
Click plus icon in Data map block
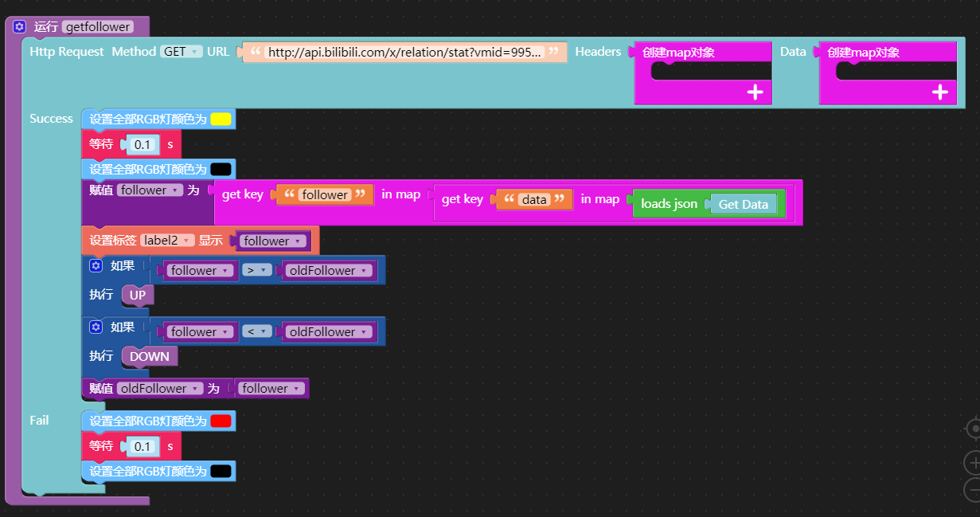[940, 92]
